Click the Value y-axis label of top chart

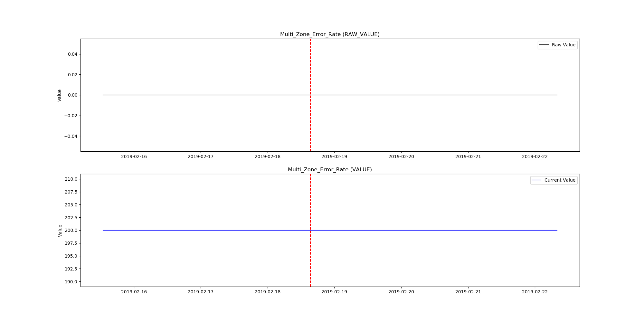[60, 95]
